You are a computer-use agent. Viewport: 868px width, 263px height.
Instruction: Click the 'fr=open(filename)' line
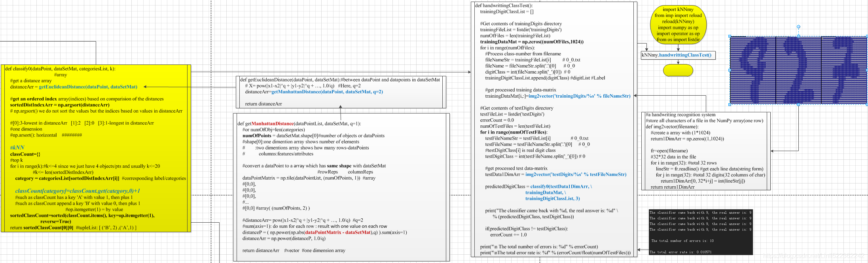(x=669, y=151)
